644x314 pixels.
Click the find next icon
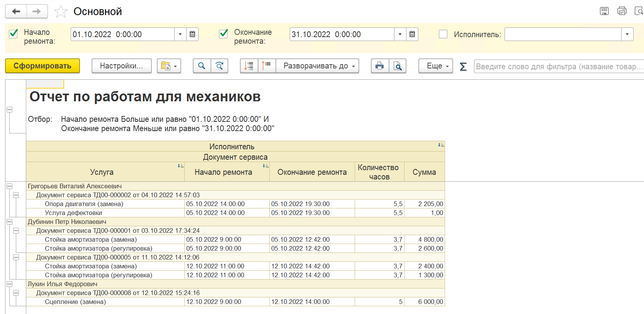[x=219, y=66]
